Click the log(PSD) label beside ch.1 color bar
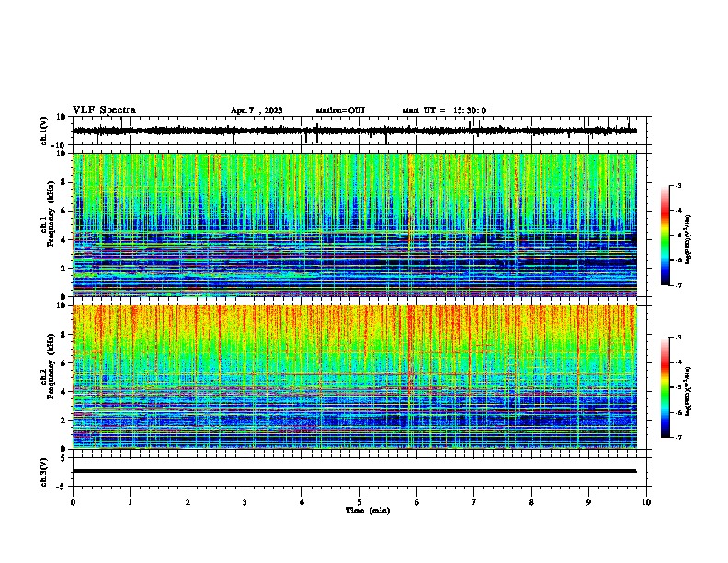This screenshot has height=563, width=728. tap(688, 240)
